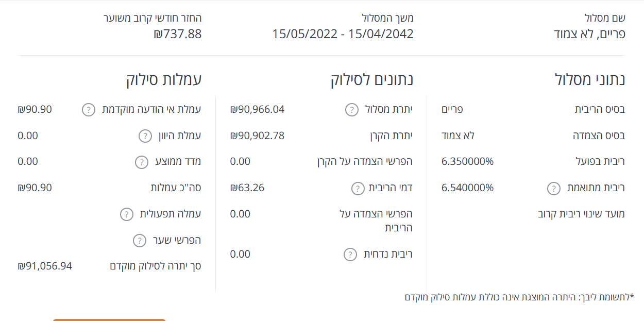Viewport: 644px width, 321px height.
Task: Click the נתונים לסילוק section heading
Action: (372, 80)
